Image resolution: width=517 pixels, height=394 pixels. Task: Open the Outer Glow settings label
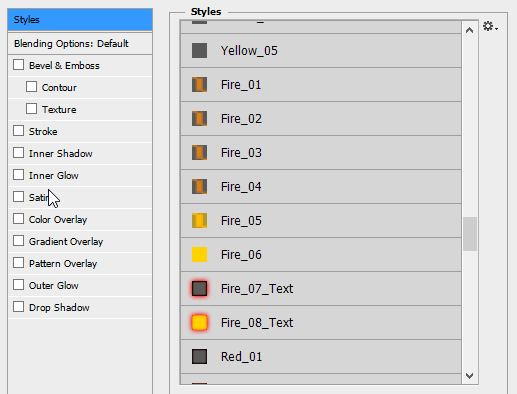(53, 286)
